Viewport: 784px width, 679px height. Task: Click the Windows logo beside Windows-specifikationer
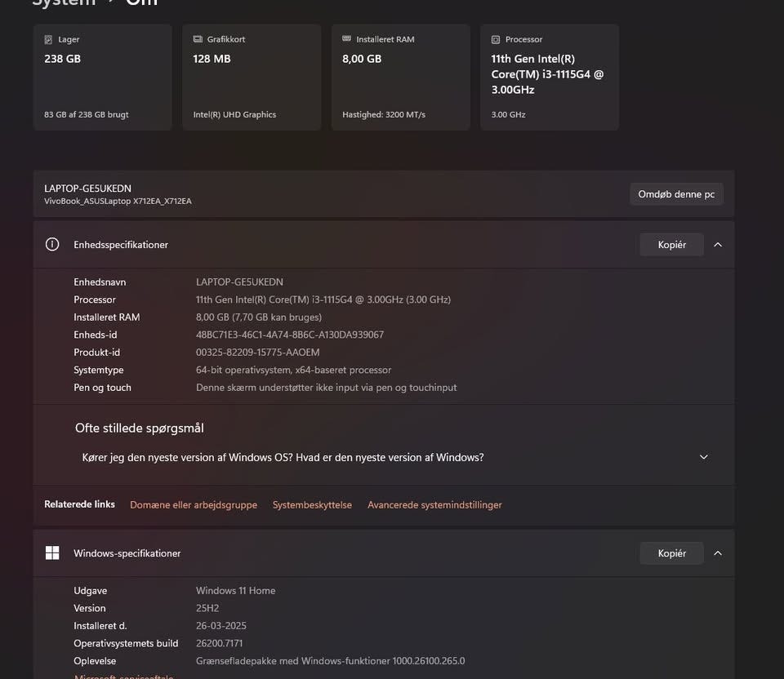52,553
